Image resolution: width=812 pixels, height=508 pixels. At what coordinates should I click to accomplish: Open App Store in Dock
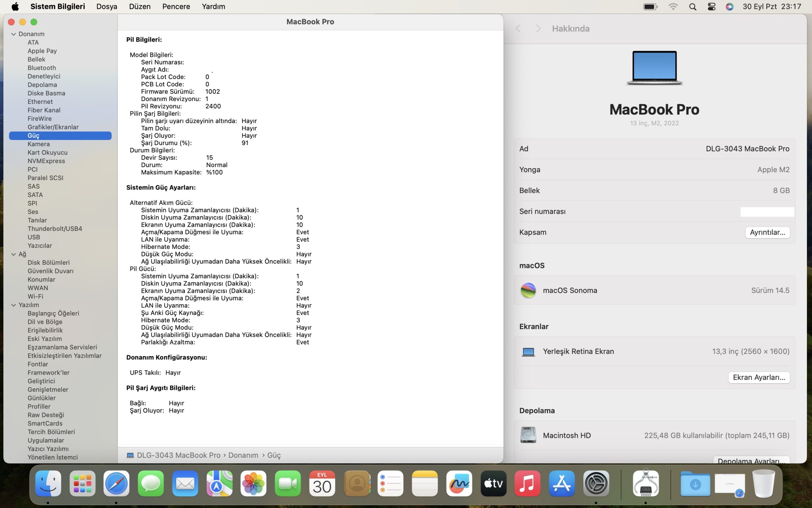[562, 484]
